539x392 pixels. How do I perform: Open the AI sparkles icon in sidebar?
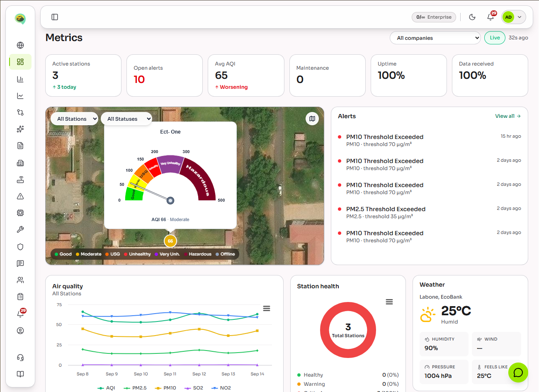point(20,129)
